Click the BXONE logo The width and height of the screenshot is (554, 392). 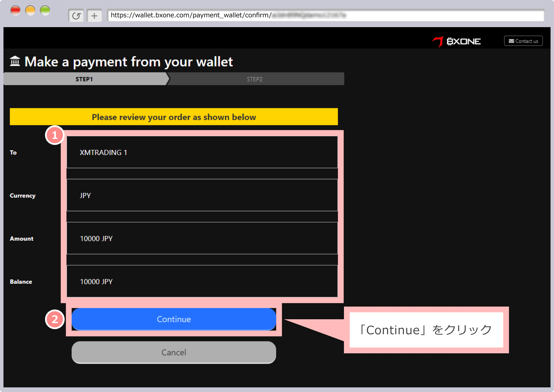pyautogui.click(x=456, y=42)
